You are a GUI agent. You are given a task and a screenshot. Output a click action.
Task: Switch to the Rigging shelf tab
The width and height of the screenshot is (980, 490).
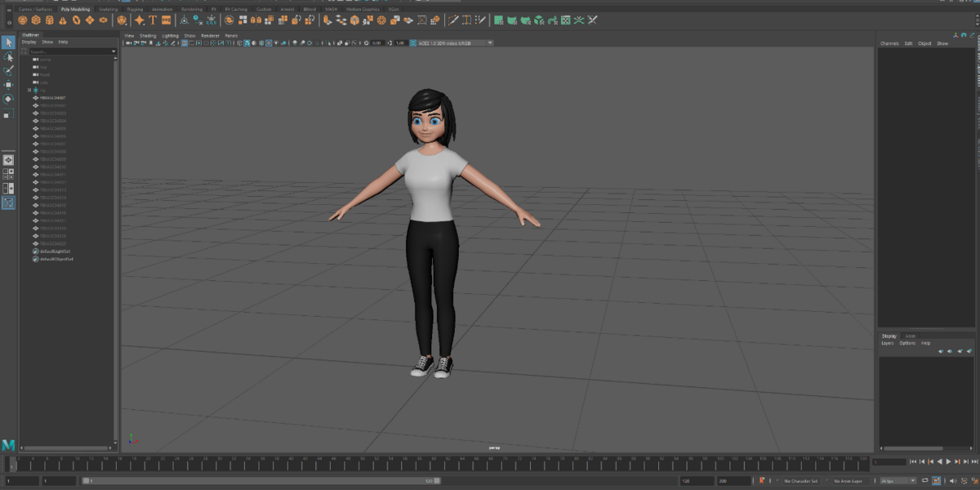click(x=135, y=9)
